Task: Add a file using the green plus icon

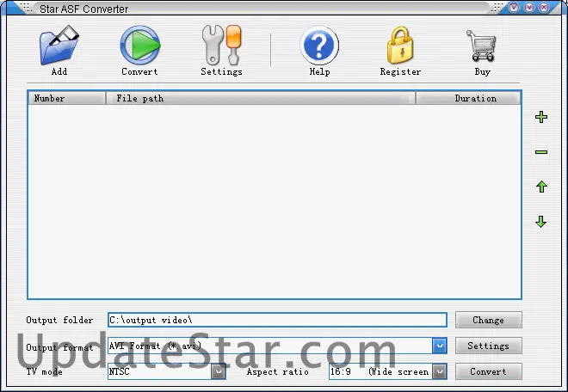Action: pyautogui.click(x=541, y=117)
